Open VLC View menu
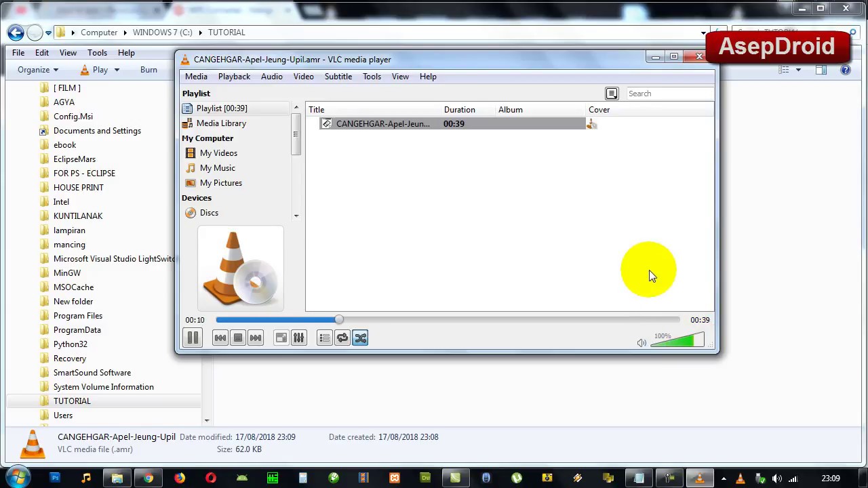The height and width of the screenshot is (488, 868). [400, 77]
